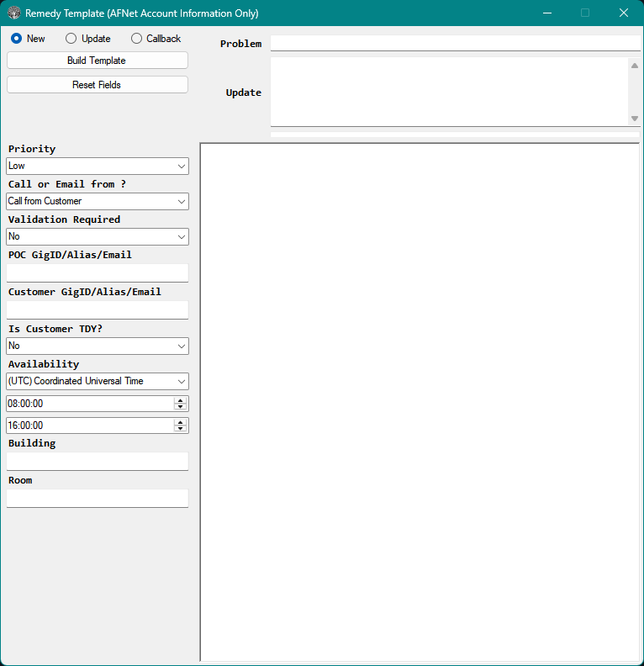Click the app icon in title bar

[14, 13]
